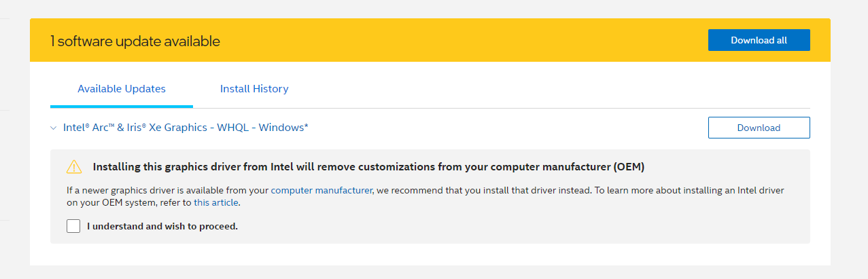868x279 pixels.
Task: Click the Download all button
Action: pyautogui.click(x=759, y=40)
